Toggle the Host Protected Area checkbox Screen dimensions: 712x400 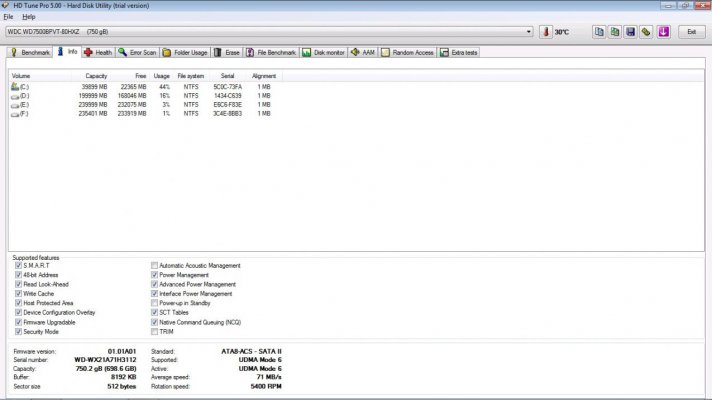pos(18,303)
